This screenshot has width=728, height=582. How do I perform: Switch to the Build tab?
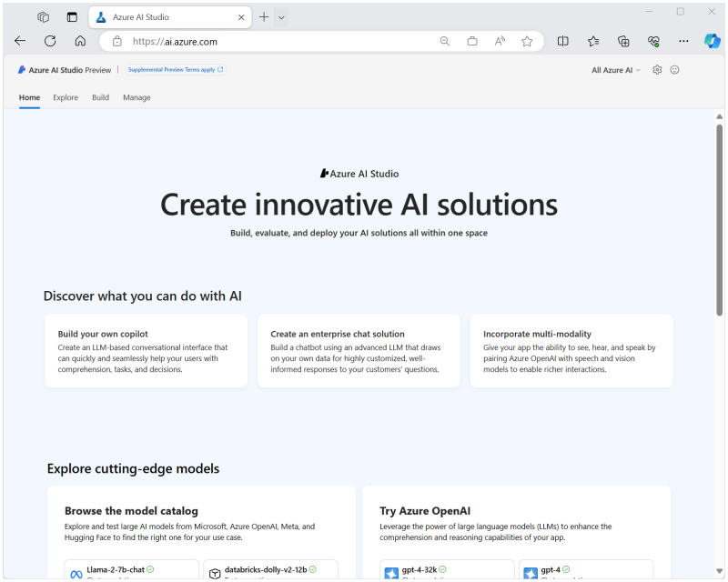(x=100, y=97)
